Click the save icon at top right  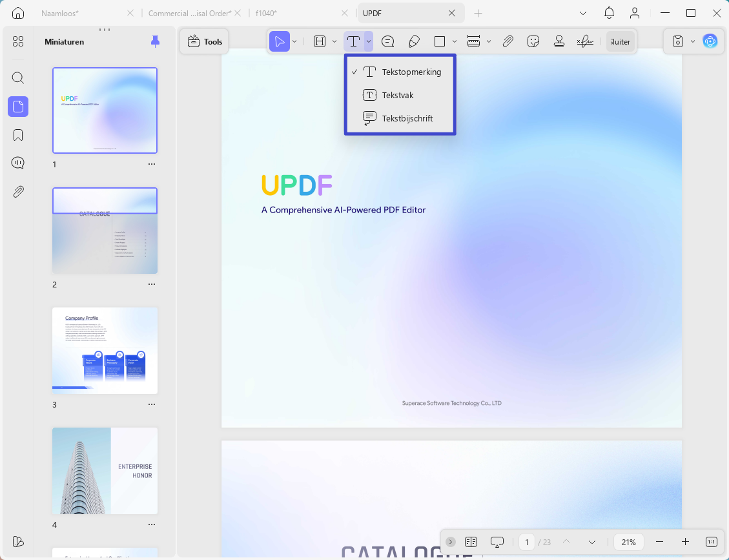[x=678, y=41]
